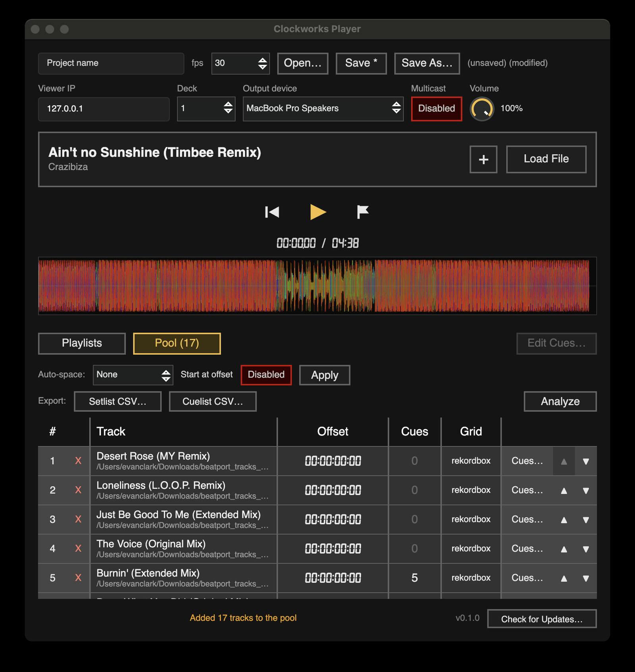Toggle Start at offset Disabled button
Image resolution: width=635 pixels, height=672 pixels.
266,375
